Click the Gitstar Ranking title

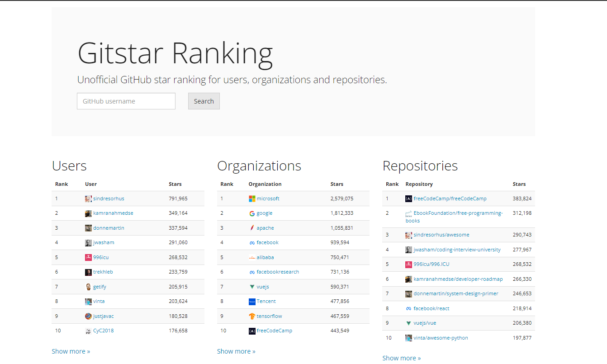(175, 53)
